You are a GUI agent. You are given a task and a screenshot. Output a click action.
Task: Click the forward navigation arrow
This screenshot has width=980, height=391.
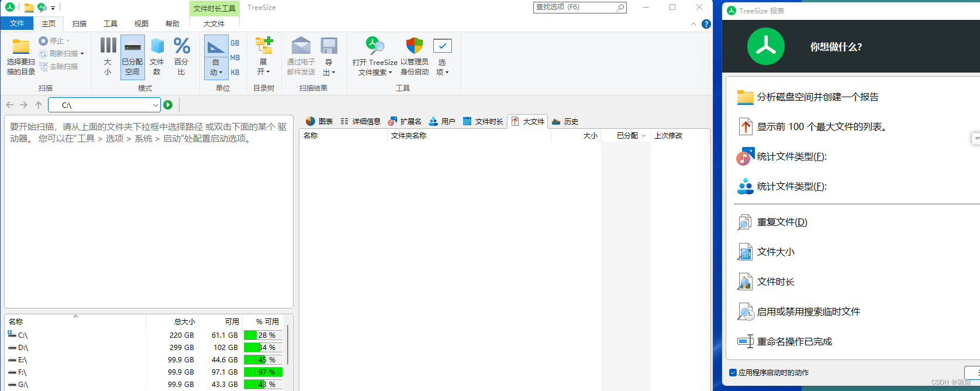pyautogui.click(x=24, y=105)
